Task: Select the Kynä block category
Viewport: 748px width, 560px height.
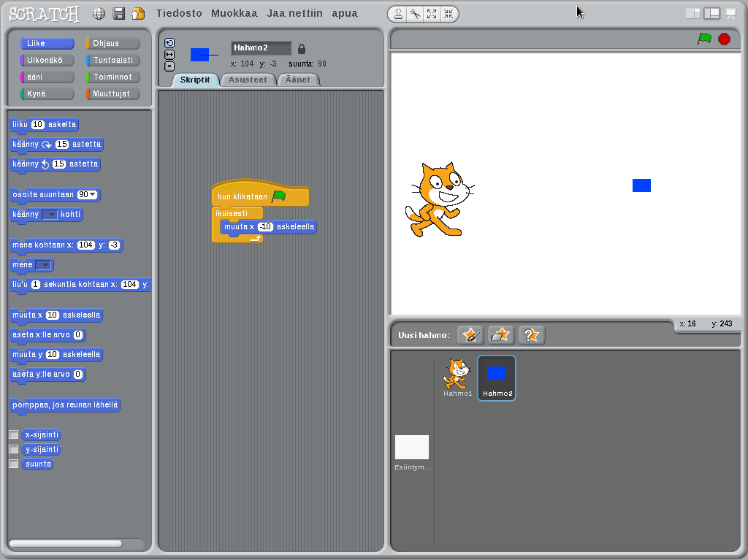Action: [47, 93]
